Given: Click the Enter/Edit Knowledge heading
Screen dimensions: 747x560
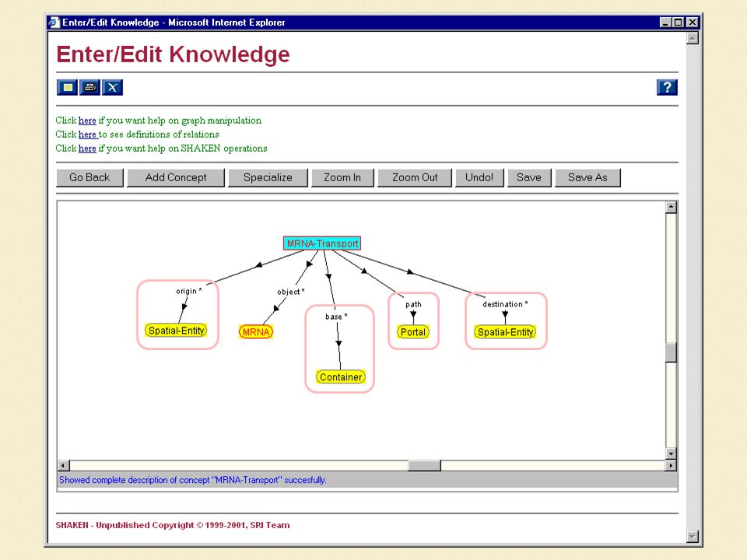Looking at the screenshot, I should point(173,54).
